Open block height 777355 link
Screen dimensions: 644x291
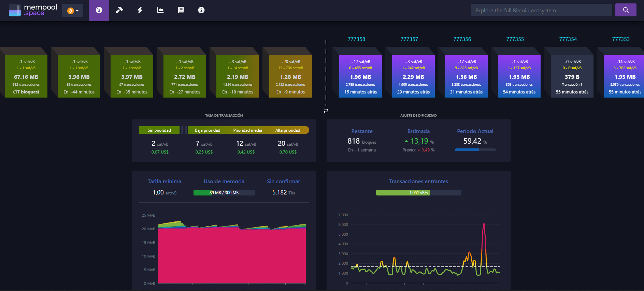[515, 39]
